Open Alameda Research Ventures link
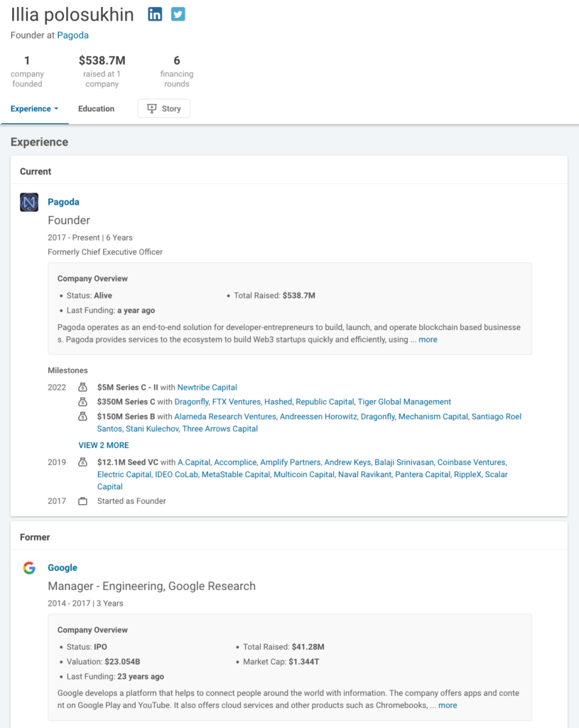Image resolution: width=579 pixels, height=728 pixels. point(225,417)
